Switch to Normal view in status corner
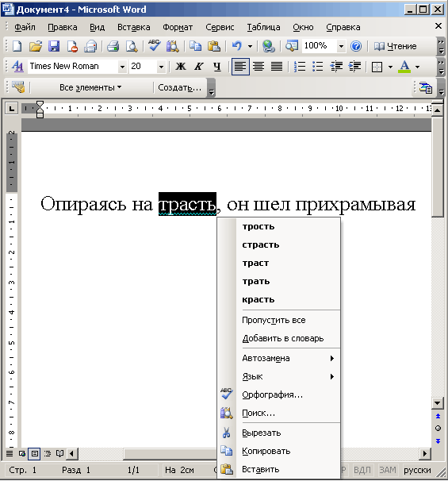Screen dimensions: 448x481 pos(10,453)
